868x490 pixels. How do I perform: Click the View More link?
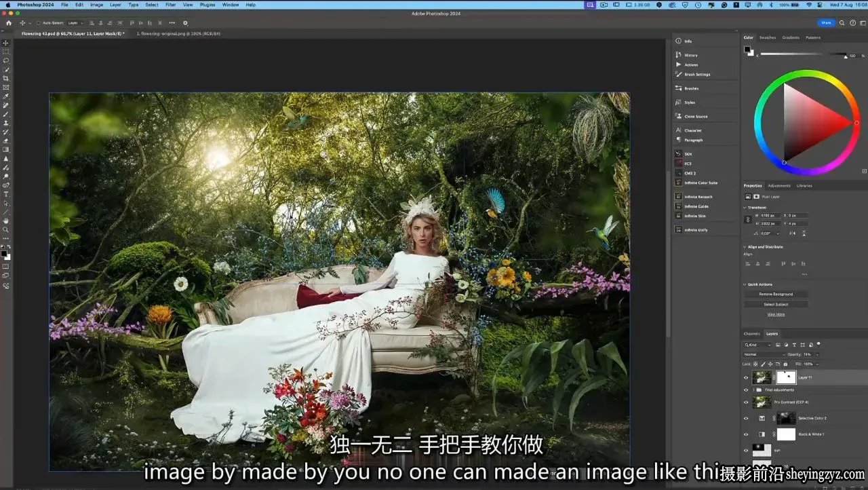pos(776,314)
